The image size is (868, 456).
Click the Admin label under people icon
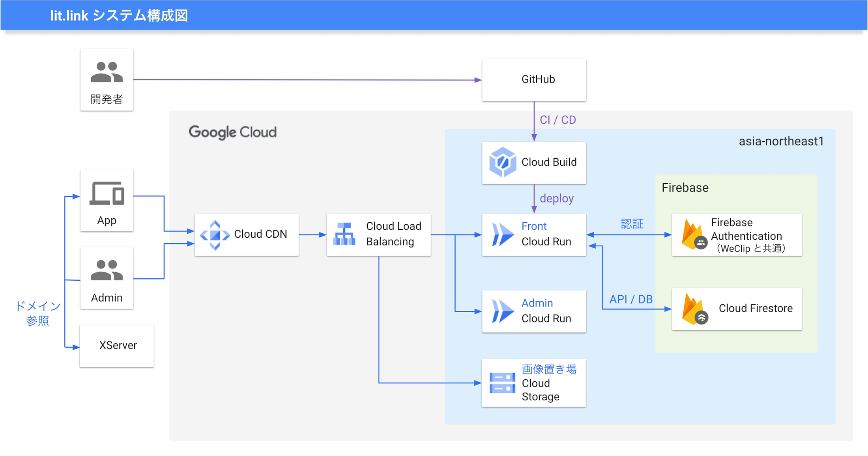click(107, 297)
